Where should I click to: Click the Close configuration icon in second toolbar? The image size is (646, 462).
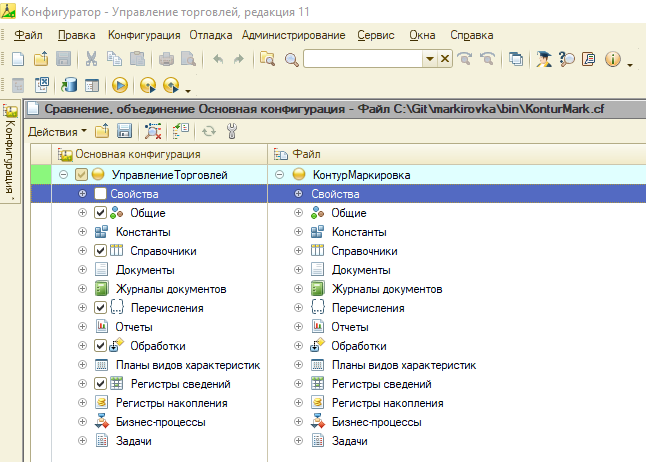point(42,85)
